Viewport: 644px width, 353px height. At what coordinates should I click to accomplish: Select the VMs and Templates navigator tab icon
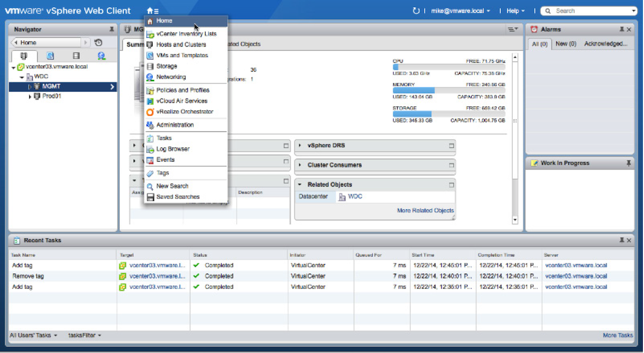pyautogui.click(x=50, y=56)
